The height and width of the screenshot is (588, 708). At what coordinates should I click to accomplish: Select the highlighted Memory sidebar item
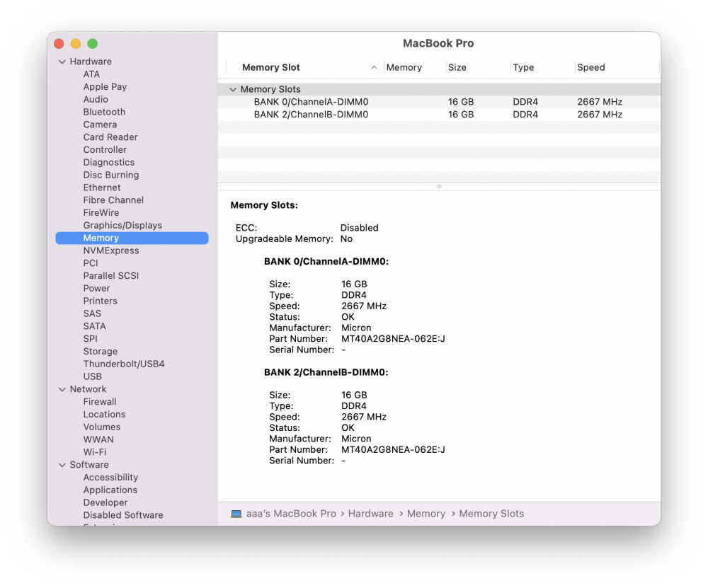point(132,238)
